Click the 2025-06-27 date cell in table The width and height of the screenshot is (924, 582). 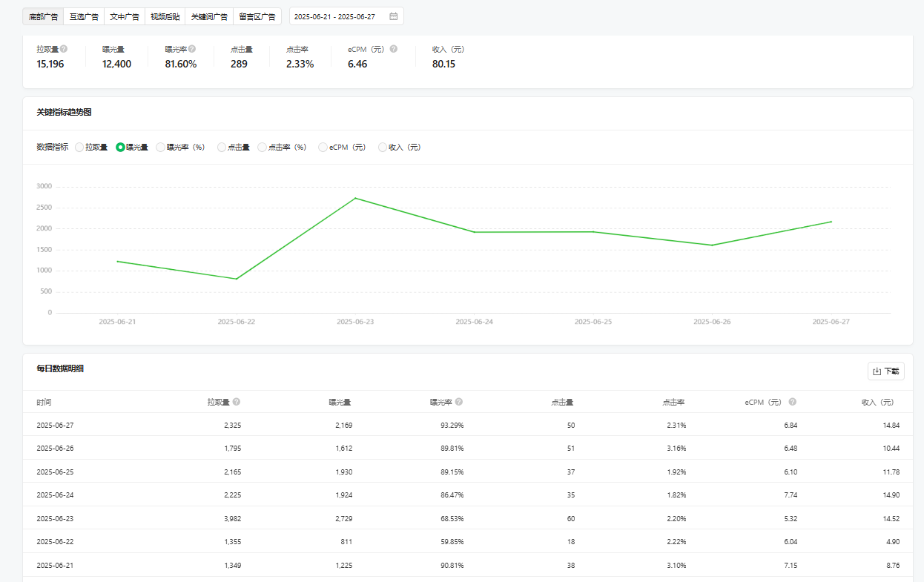55,426
